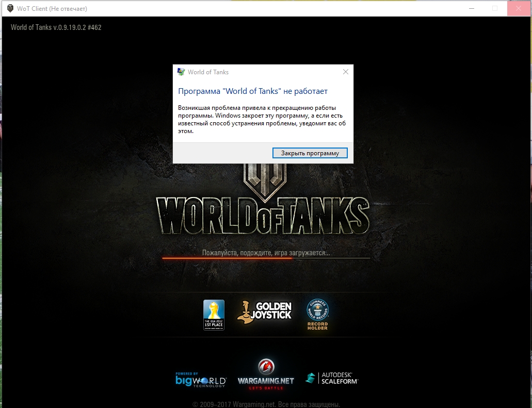Click the game loading progress bar

(x=266, y=258)
